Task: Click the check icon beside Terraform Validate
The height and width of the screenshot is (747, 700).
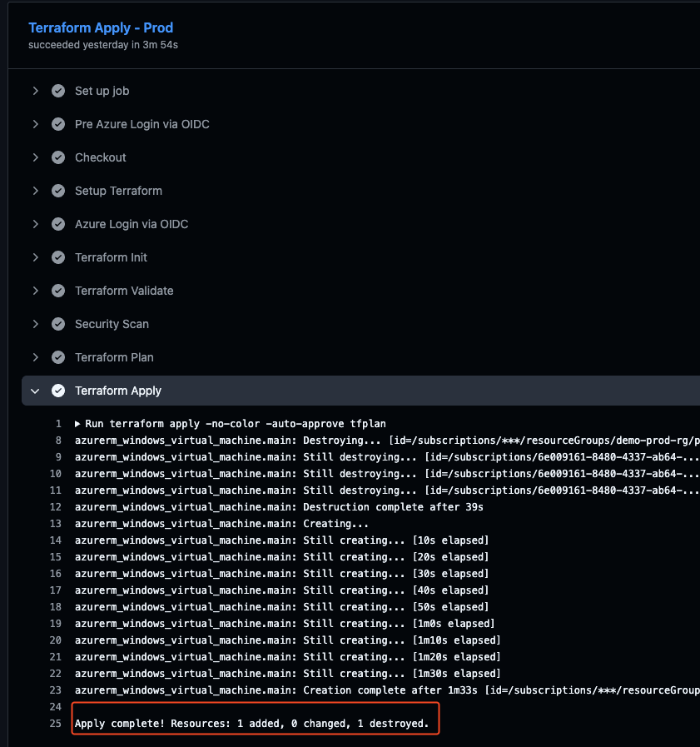Action: (x=58, y=291)
